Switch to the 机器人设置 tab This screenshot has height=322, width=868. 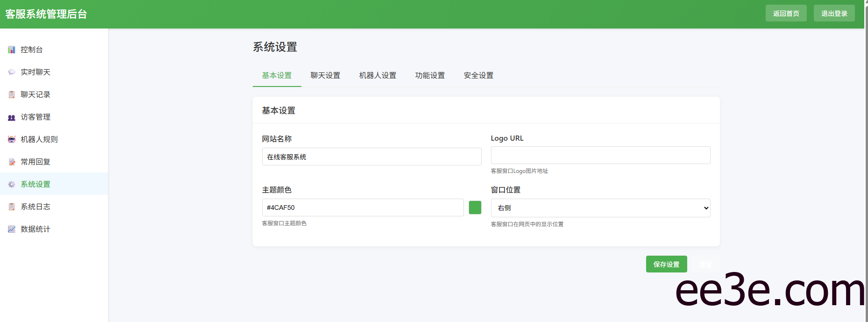(x=377, y=75)
